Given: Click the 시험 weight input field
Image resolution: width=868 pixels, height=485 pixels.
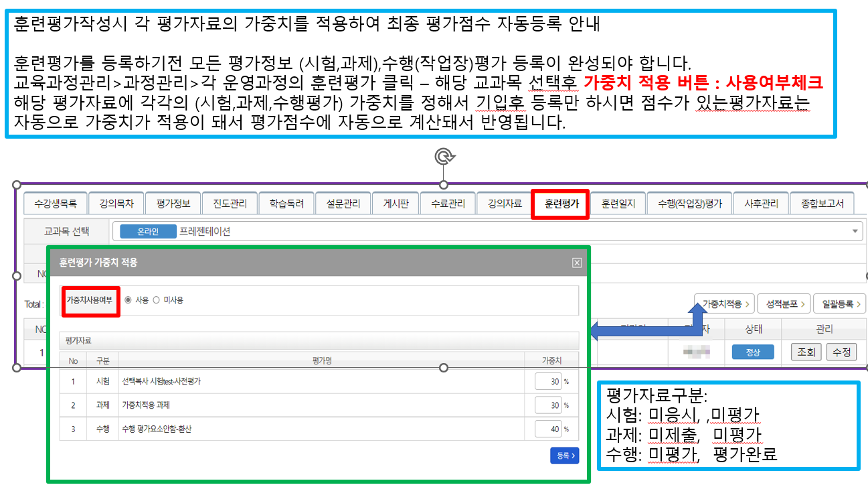Looking at the screenshot, I should 548,381.
